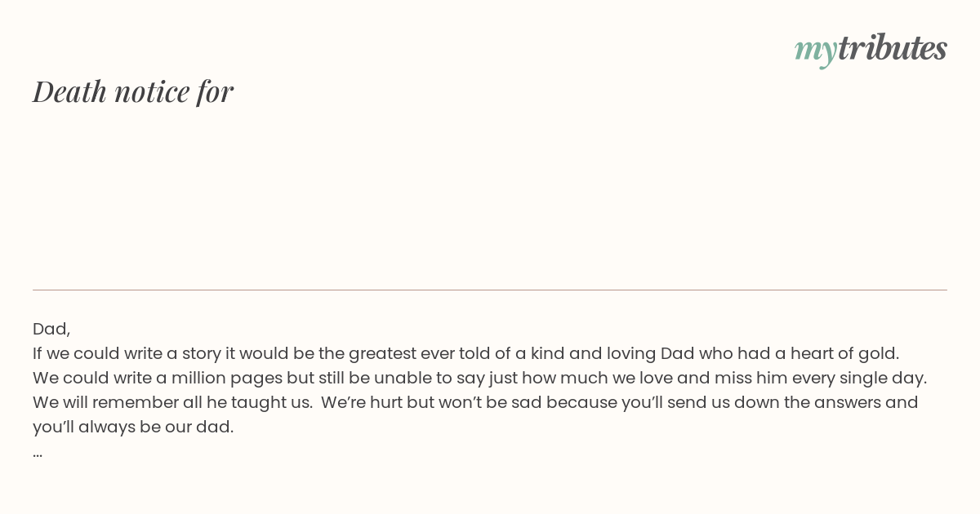Screen dimensions: 980x514
Task: Click the word "tributes" in the logo
Action: tap(892, 48)
